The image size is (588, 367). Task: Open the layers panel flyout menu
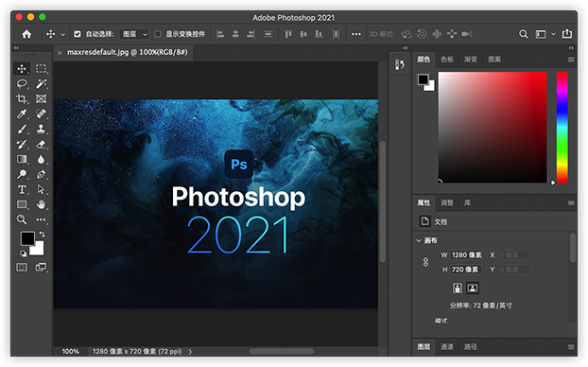point(571,347)
